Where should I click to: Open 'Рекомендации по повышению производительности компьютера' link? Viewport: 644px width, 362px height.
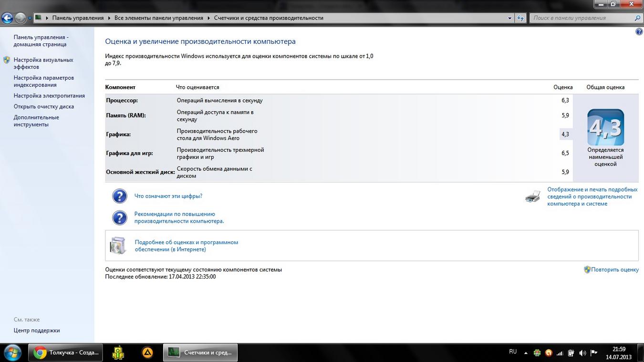pyautogui.click(x=179, y=217)
